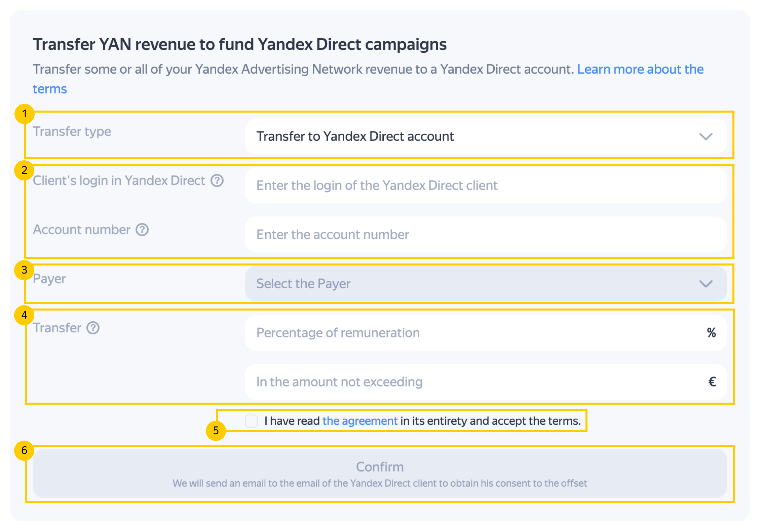Click the chevron arrow in Transfer type field

(x=706, y=136)
